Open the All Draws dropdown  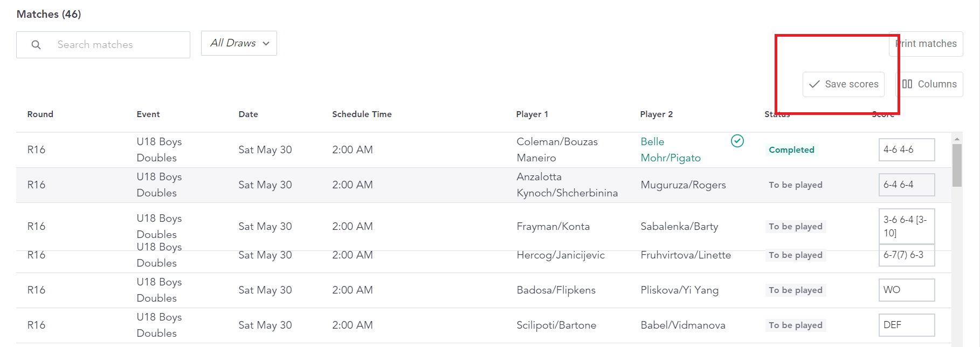point(239,43)
